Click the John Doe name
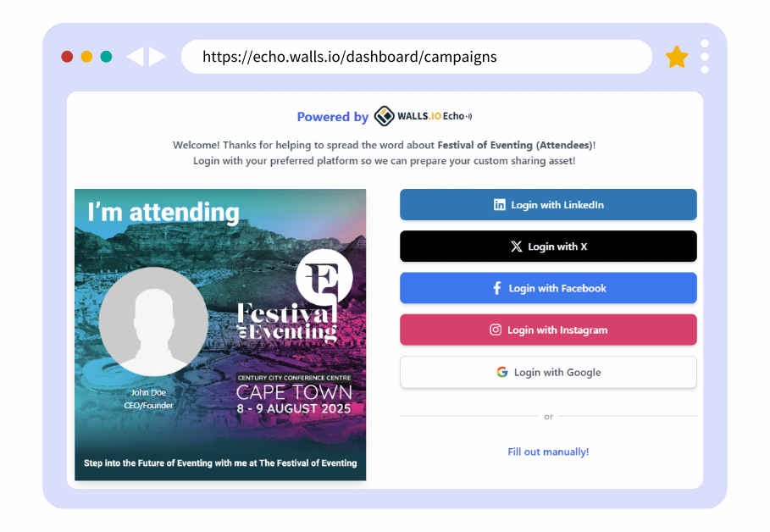The width and height of the screenshot is (770, 532). (148, 392)
